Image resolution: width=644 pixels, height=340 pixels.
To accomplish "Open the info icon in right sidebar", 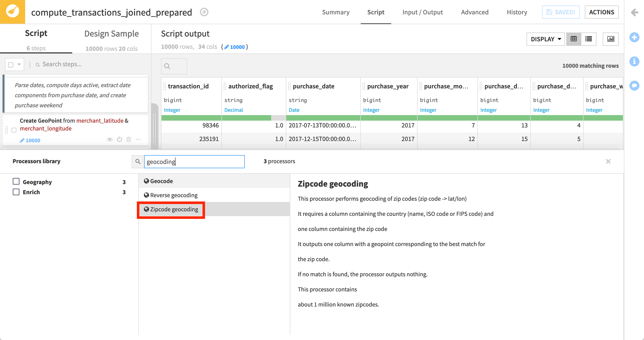I will coord(634,61).
